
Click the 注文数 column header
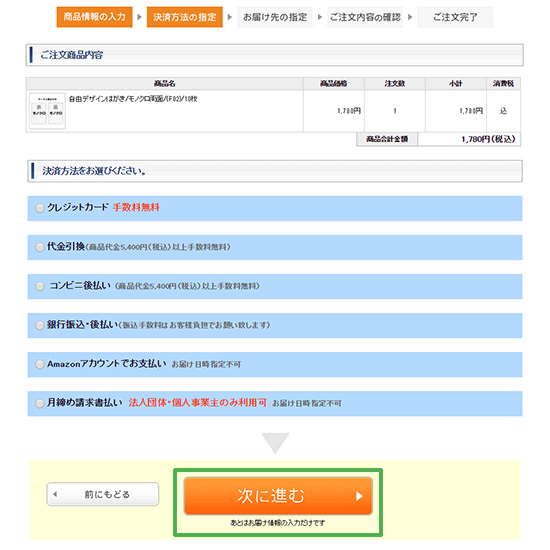[x=395, y=83]
